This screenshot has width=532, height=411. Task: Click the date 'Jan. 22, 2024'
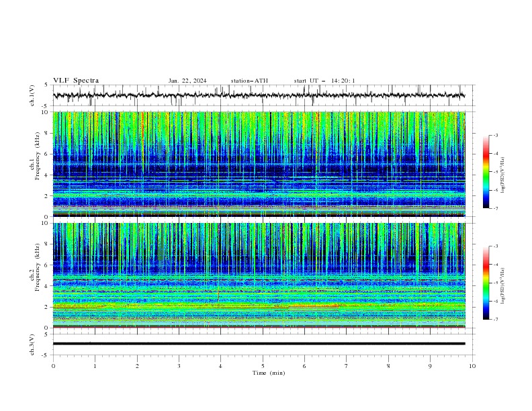[x=187, y=81]
